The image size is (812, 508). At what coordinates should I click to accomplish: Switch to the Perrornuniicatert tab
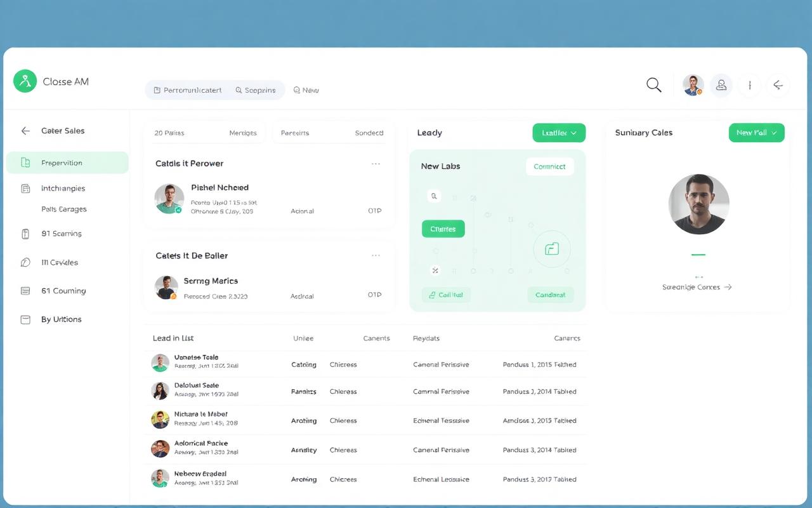coord(188,90)
